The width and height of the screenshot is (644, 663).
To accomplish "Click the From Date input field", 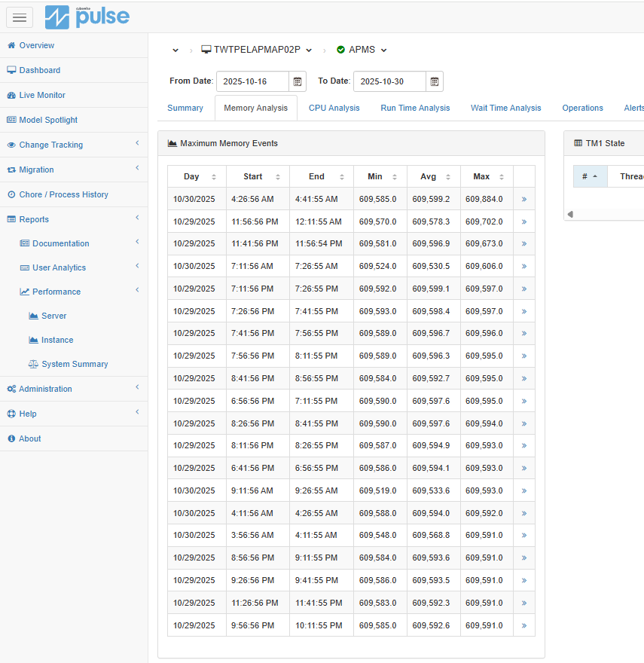I will [252, 81].
